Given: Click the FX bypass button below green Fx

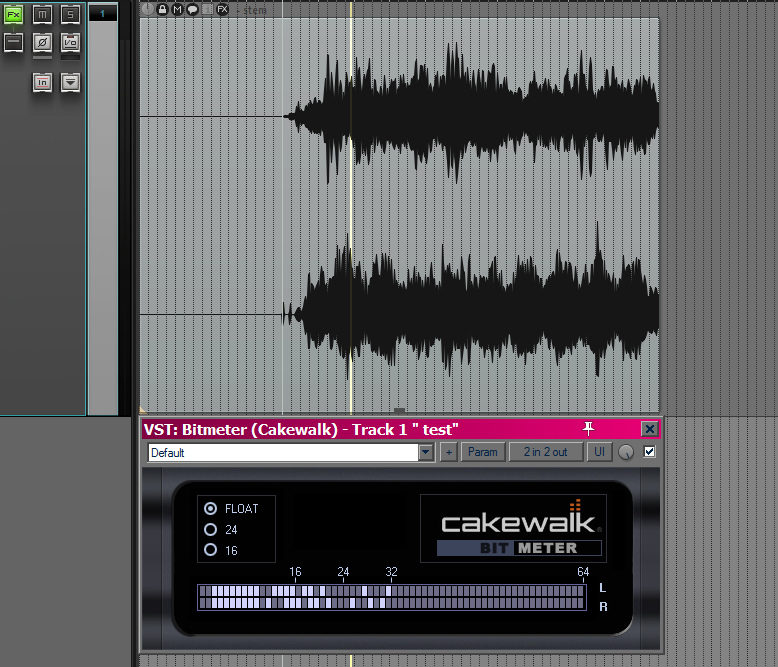Looking at the screenshot, I should pos(13,43).
